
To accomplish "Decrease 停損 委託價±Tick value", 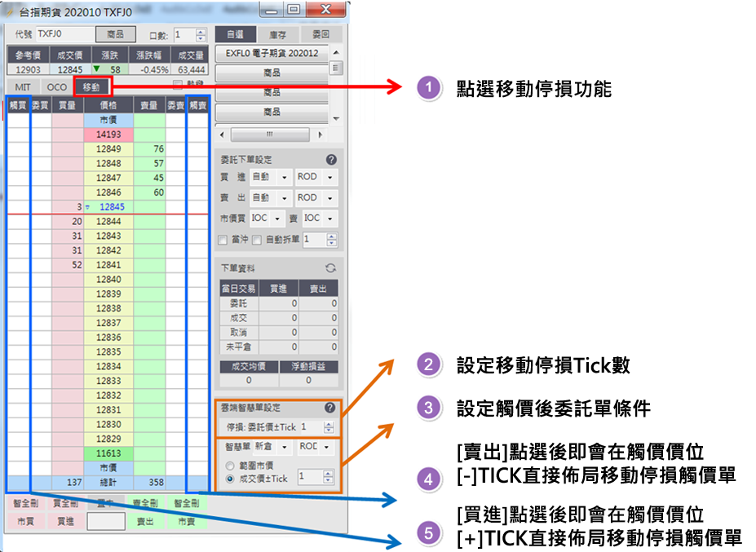I will pos(329,430).
